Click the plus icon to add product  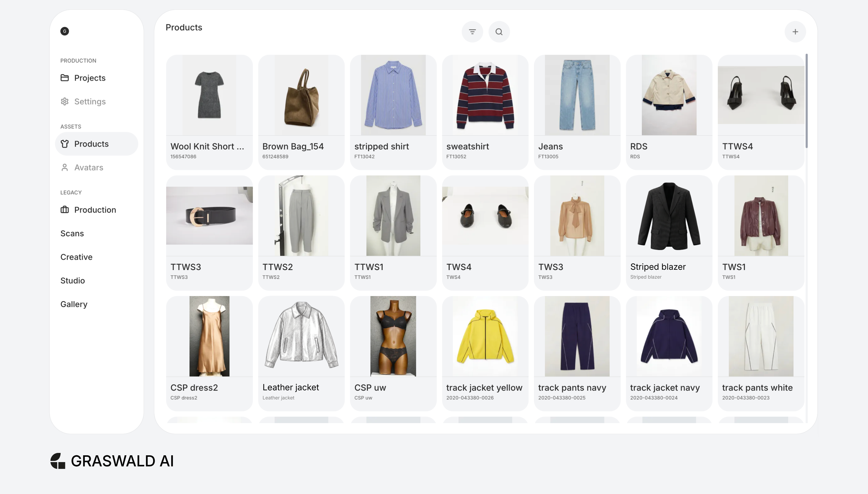tap(795, 32)
